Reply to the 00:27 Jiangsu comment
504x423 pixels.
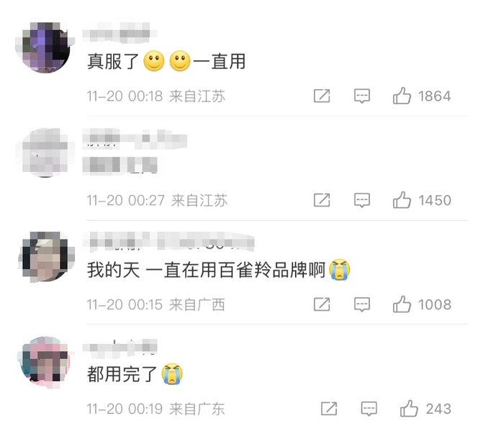pos(362,201)
